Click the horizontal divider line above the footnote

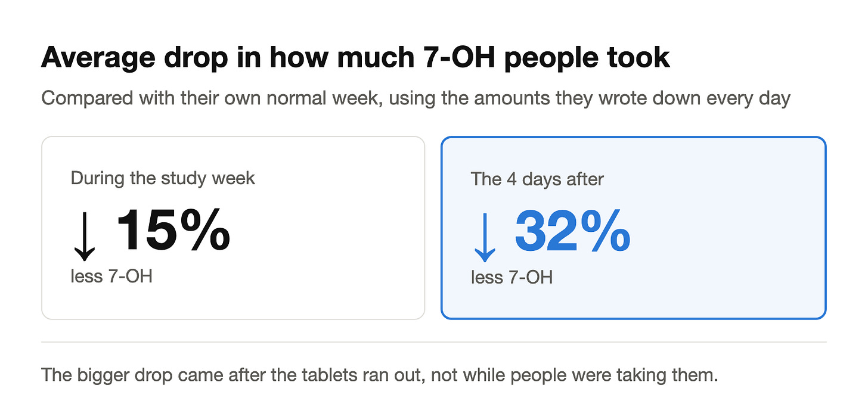pyautogui.click(x=434, y=342)
